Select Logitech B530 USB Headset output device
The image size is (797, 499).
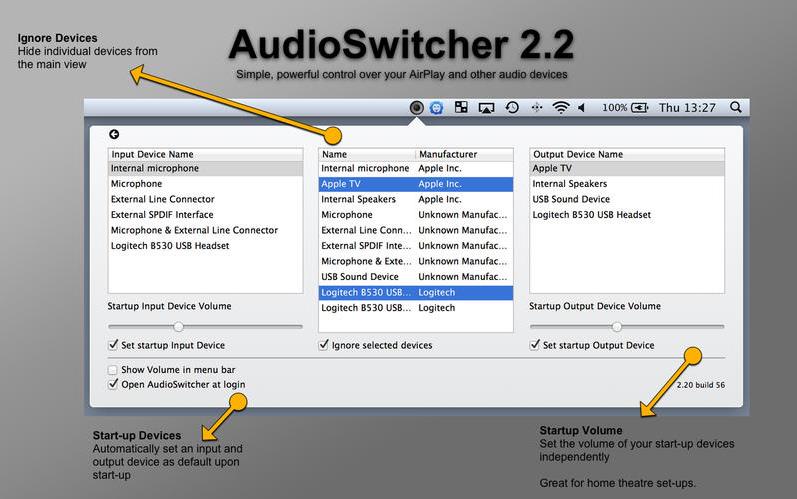[627, 214]
